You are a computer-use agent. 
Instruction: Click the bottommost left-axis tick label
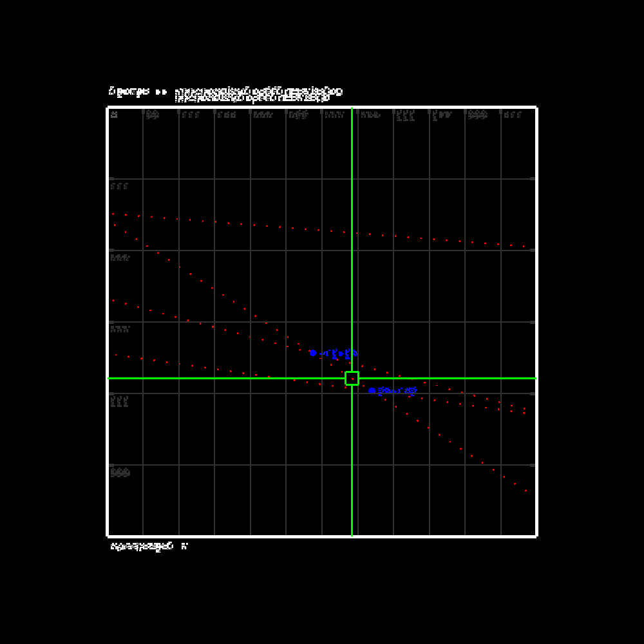(x=120, y=473)
